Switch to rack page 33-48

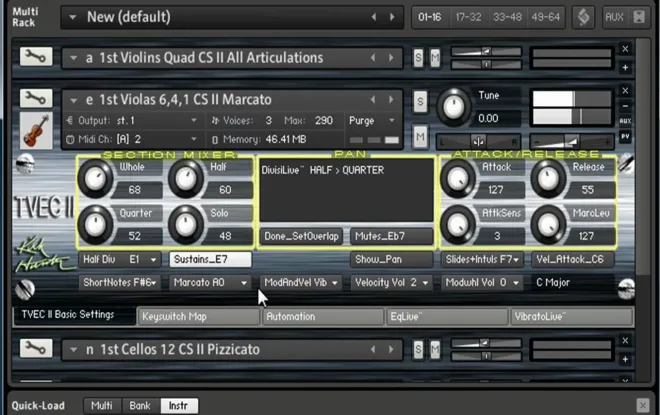507,17
